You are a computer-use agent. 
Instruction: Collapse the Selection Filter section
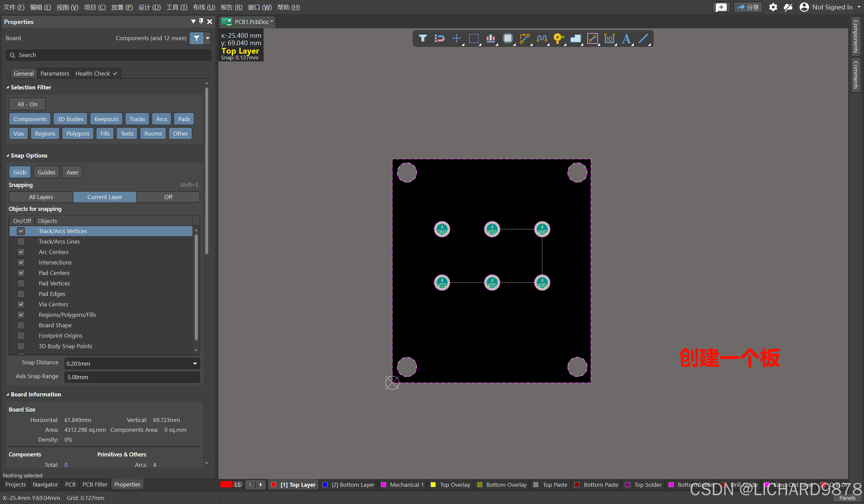coord(7,87)
